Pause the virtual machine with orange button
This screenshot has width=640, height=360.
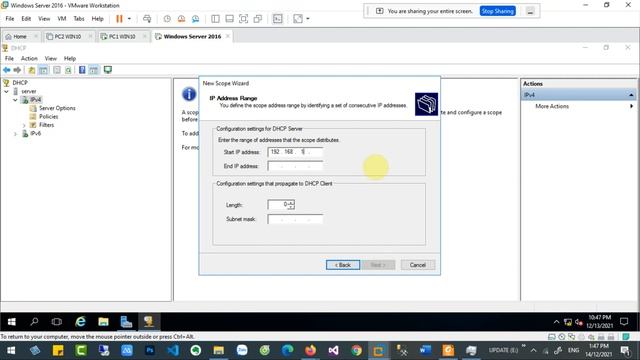pos(119,19)
